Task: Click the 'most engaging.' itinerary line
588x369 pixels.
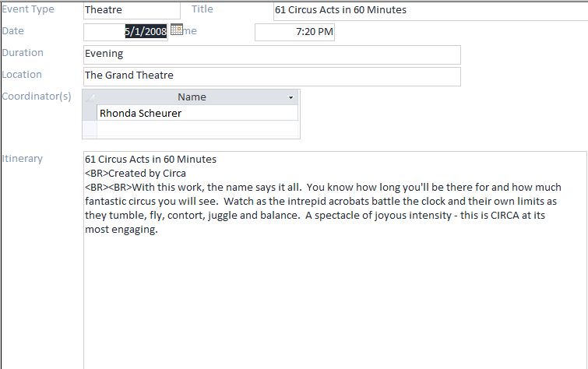Action: tap(121, 230)
